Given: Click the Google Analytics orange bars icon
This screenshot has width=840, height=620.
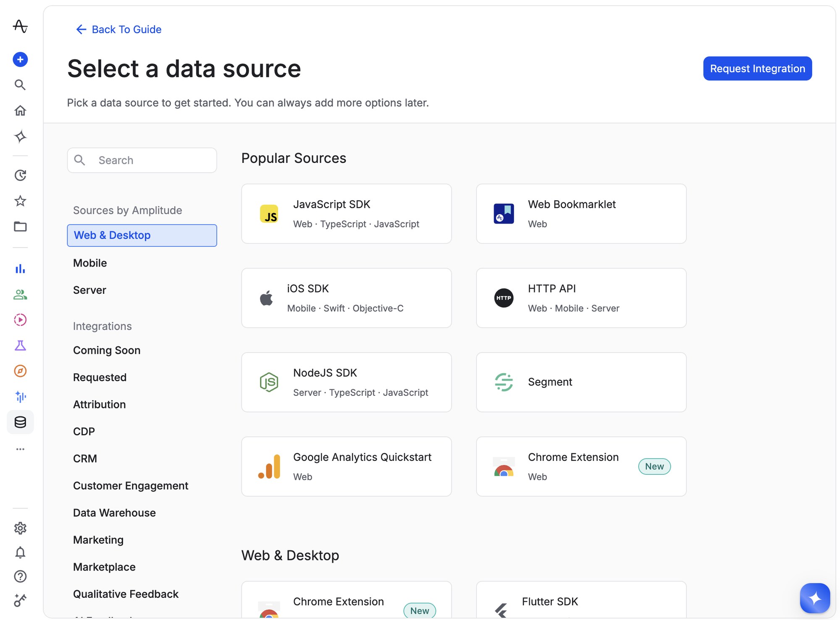Looking at the screenshot, I should point(269,466).
